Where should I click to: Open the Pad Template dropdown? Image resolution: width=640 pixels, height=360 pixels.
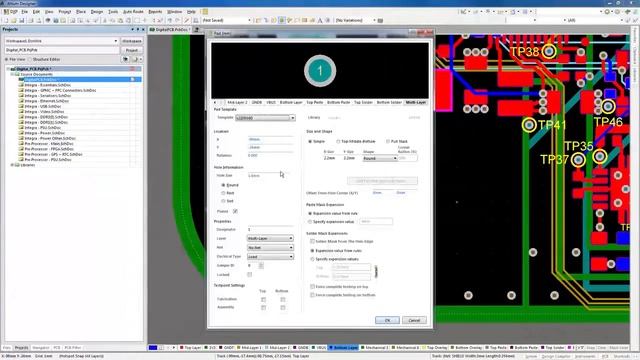[x=292, y=118]
